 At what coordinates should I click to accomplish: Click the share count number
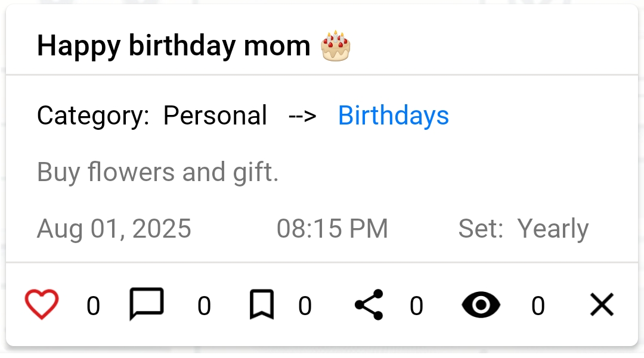pyautogui.click(x=416, y=306)
